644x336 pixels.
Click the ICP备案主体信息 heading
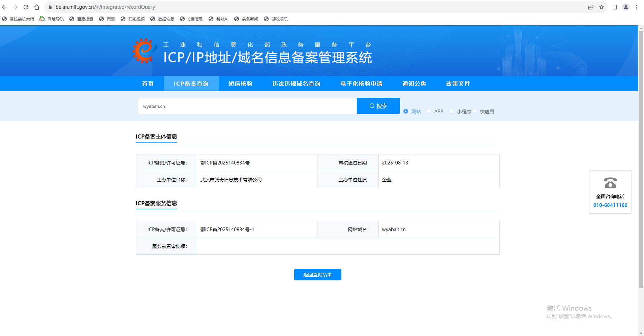click(156, 136)
